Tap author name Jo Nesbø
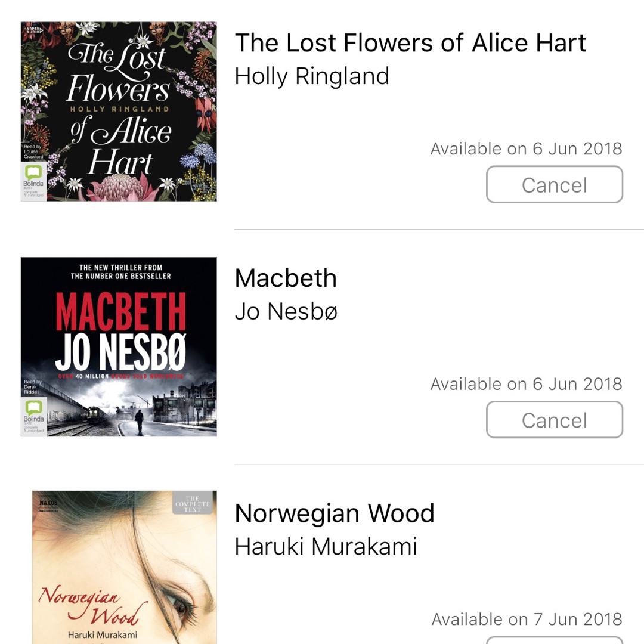The height and width of the screenshot is (644, 644). [286, 311]
